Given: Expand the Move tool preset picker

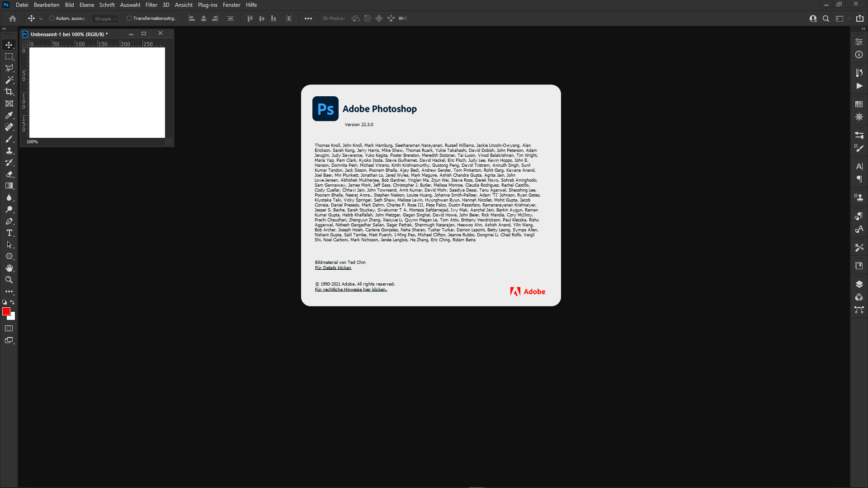Looking at the screenshot, I should click(41, 19).
